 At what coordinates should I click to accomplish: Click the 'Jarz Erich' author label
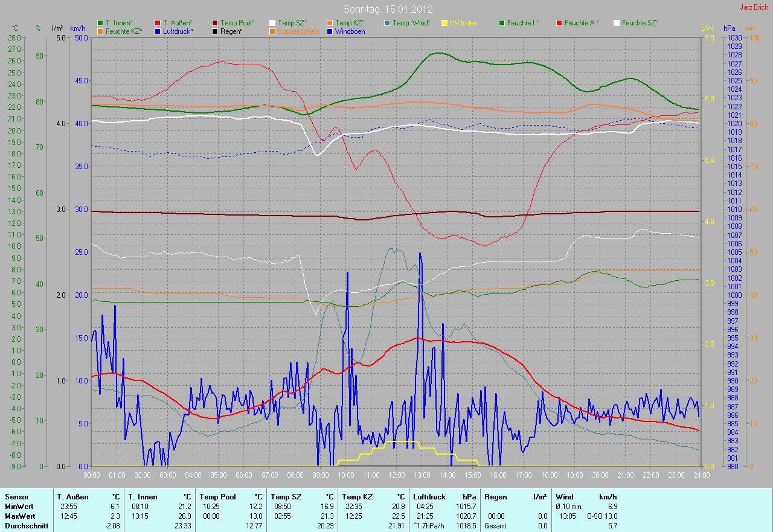click(755, 7)
